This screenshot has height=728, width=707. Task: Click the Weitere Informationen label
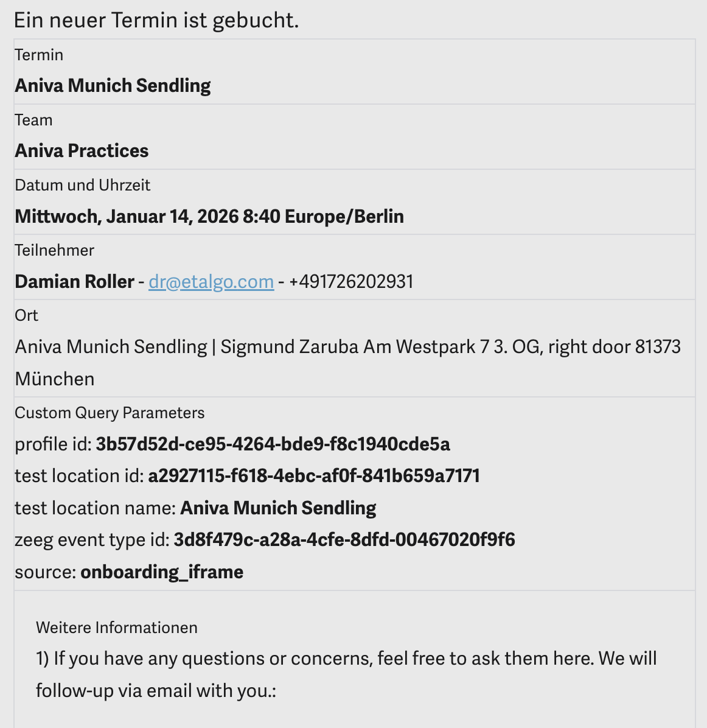click(117, 628)
